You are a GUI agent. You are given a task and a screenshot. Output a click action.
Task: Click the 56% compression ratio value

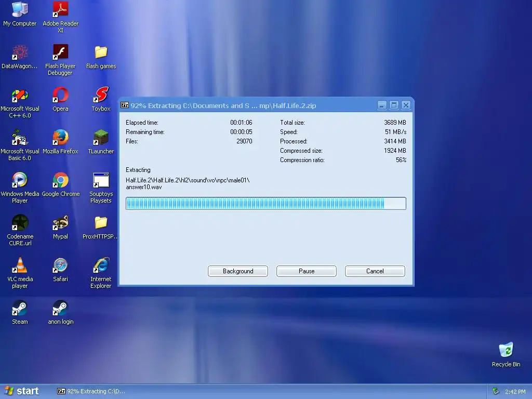coord(401,160)
